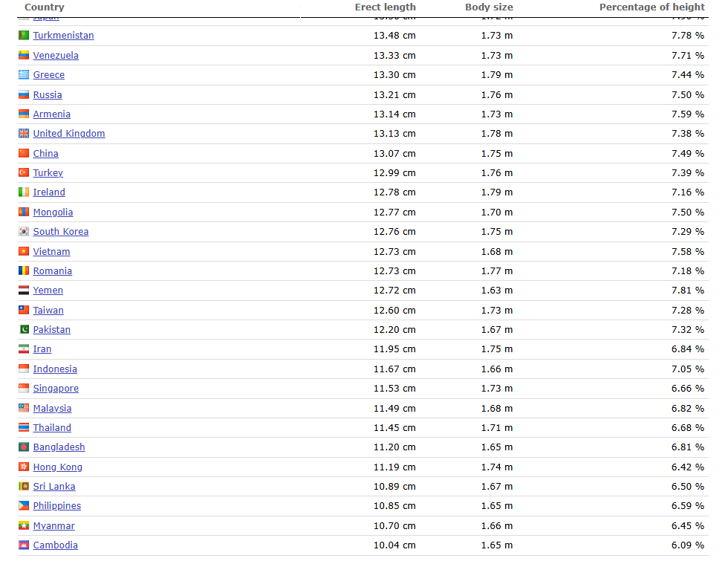Open the Sri Lanka link

point(54,487)
